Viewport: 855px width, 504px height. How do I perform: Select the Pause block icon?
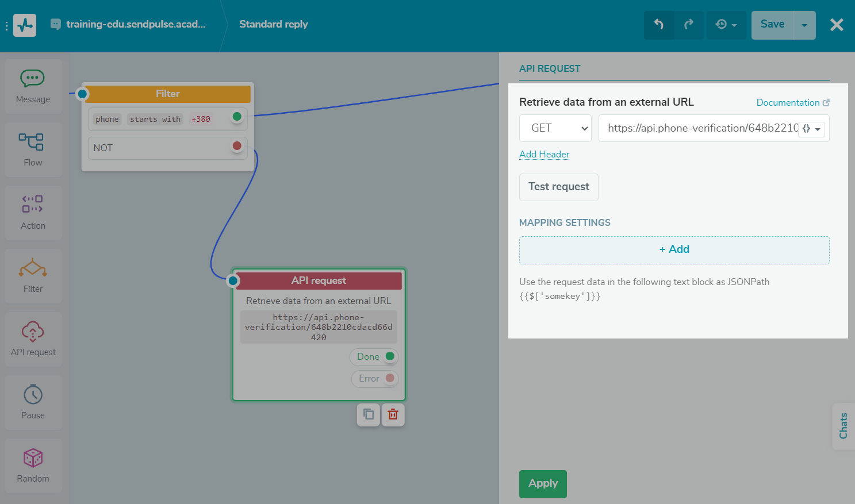33,395
